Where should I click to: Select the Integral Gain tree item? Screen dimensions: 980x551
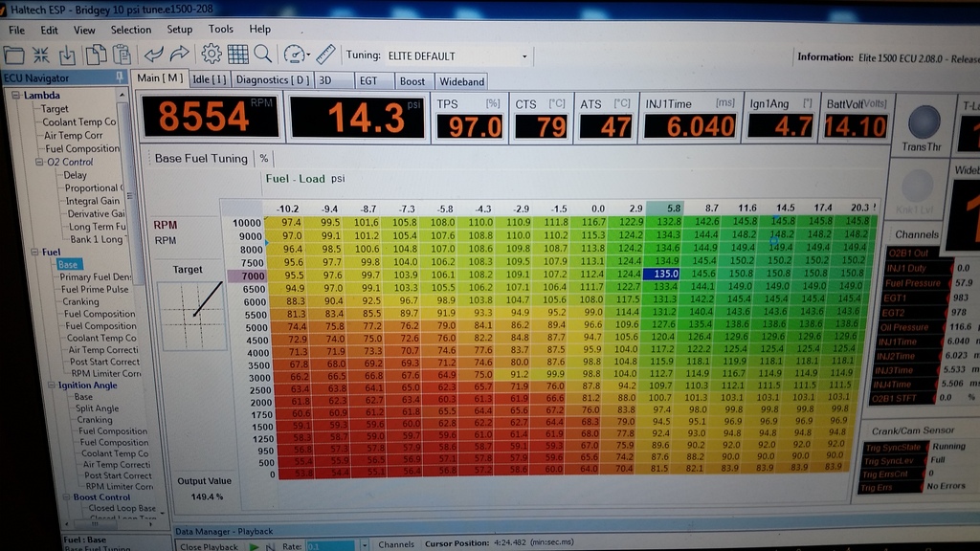click(93, 201)
